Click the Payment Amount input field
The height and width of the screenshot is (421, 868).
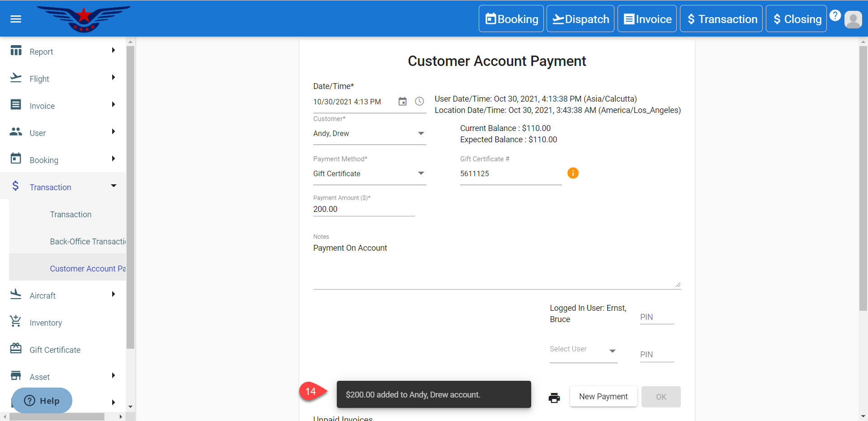pos(363,209)
